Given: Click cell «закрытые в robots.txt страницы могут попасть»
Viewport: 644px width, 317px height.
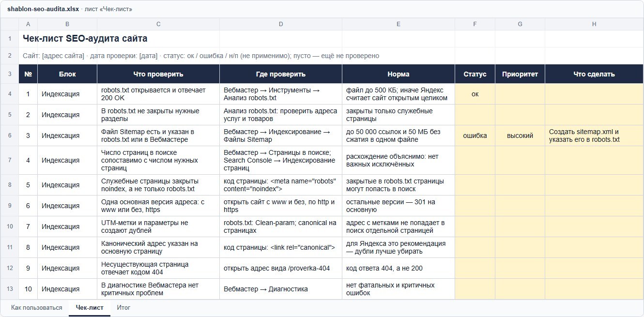Looking at the screenshot, I should 399,185.
